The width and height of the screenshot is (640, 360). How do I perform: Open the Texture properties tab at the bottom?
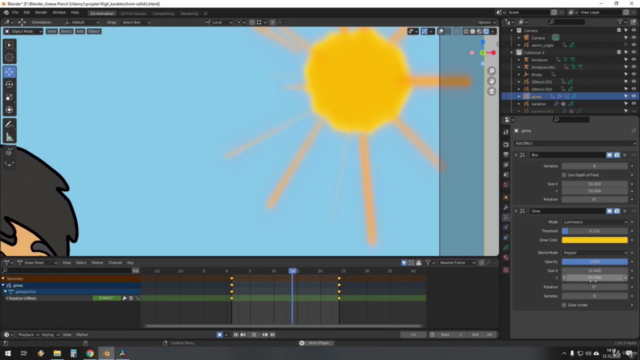(x=506, y=270)
